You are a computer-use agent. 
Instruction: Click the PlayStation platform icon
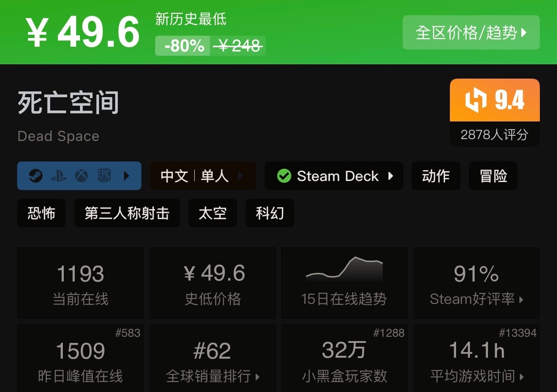point(59,176)
